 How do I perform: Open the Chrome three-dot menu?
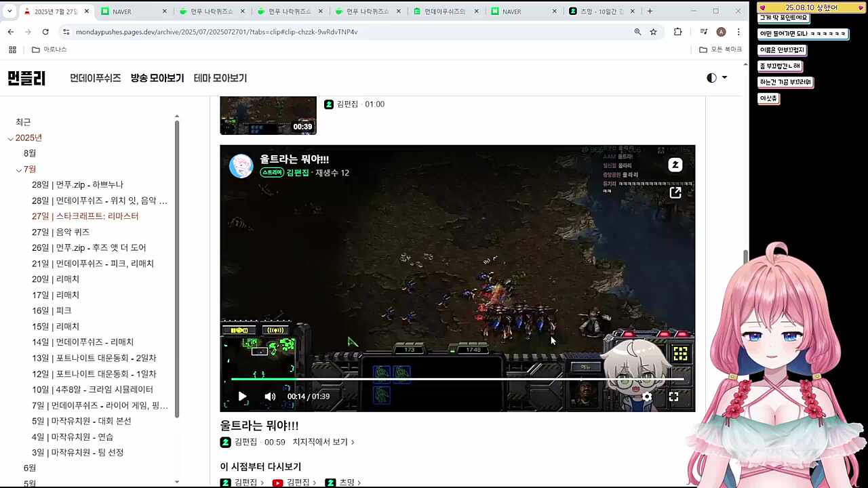point(738,32)
